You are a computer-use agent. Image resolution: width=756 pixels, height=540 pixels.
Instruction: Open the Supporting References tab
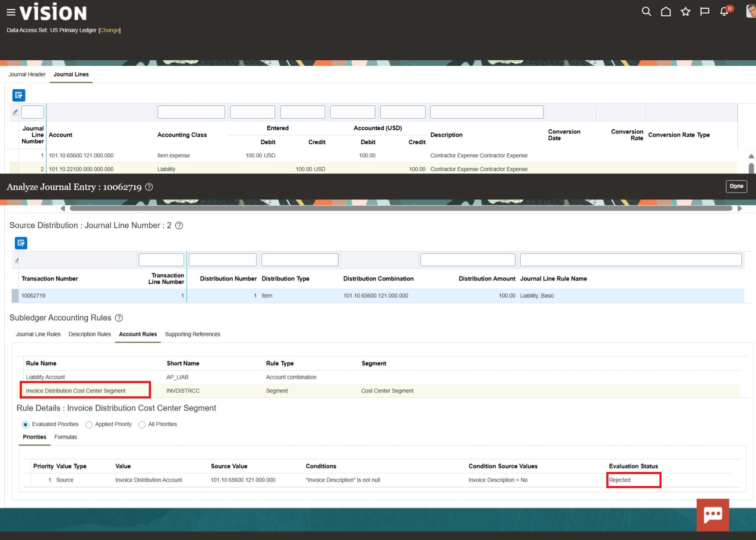[x=192, y=334]
